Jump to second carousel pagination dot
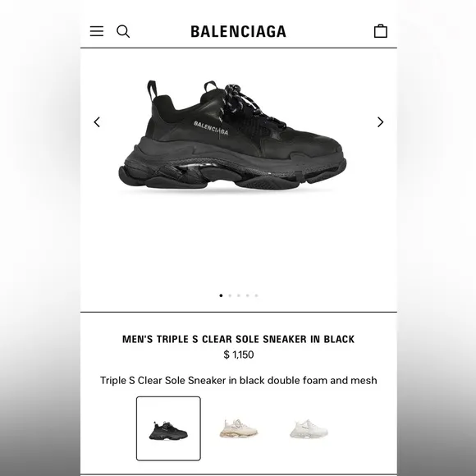The height and width of the screenshot is (476, 476). tap(230, 295)
